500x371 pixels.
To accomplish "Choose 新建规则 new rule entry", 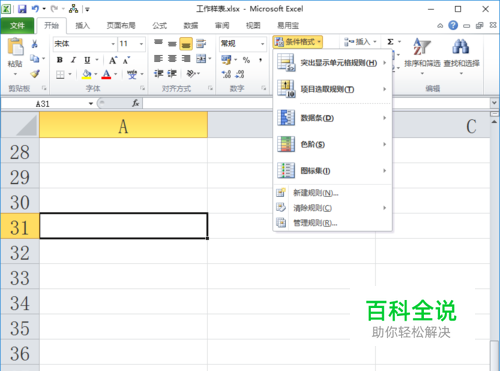I will (332, 193).
